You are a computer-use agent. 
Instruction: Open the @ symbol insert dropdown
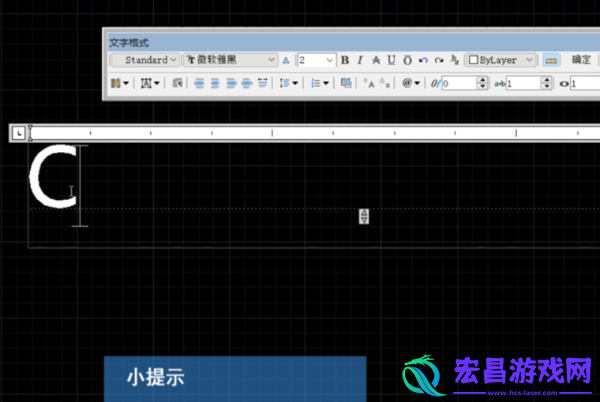point(411,83)
